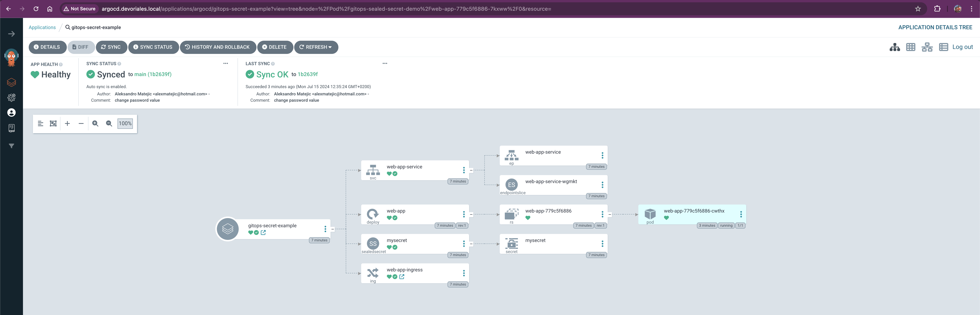Open kebab menu on web-app-ingress node
The image size is (980, 315).
click(x=463, y=273)
